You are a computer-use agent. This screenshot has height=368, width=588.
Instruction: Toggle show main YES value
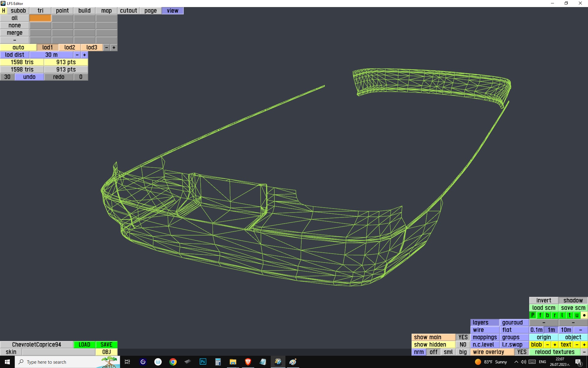tap(463, 337)
